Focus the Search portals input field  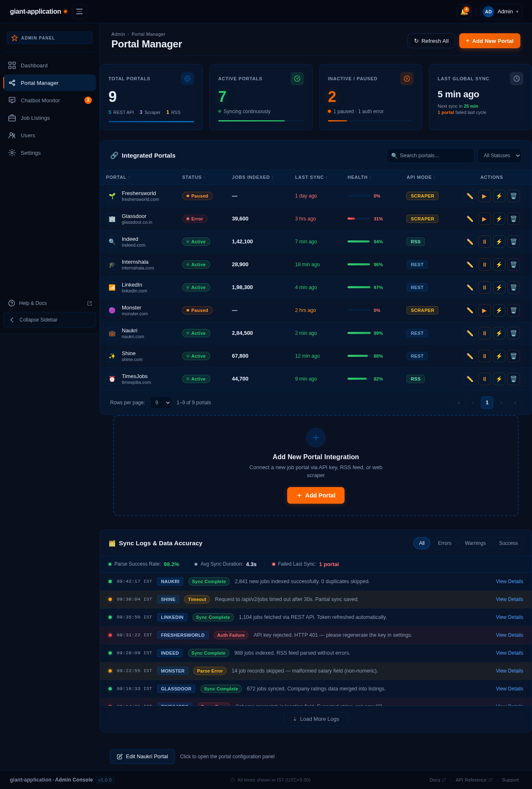click(x=431, y=156)
